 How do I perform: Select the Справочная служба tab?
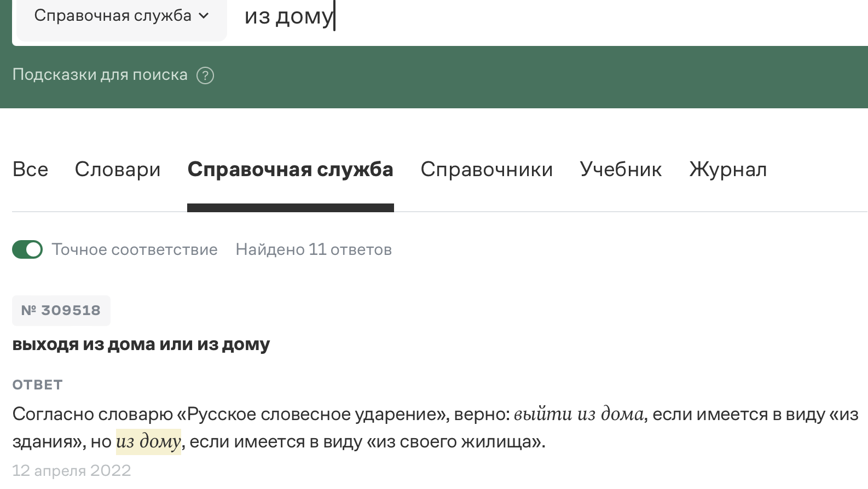pyautogui.click(x=290, y=170)
